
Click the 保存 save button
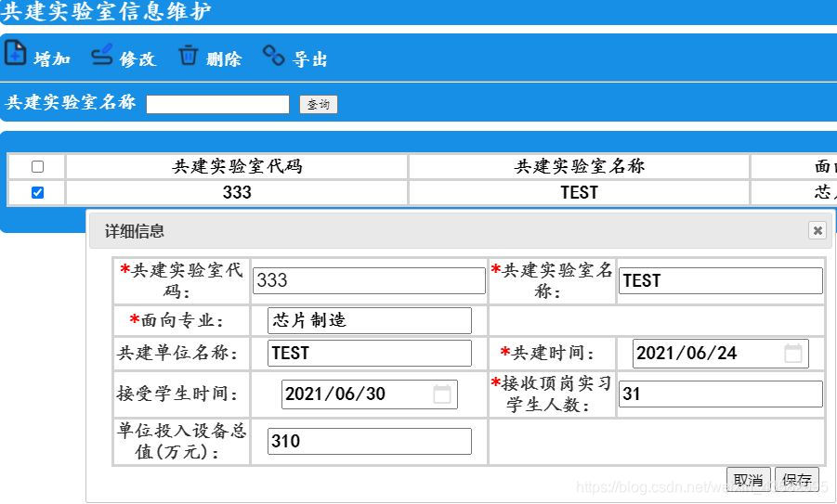(797, 478)
